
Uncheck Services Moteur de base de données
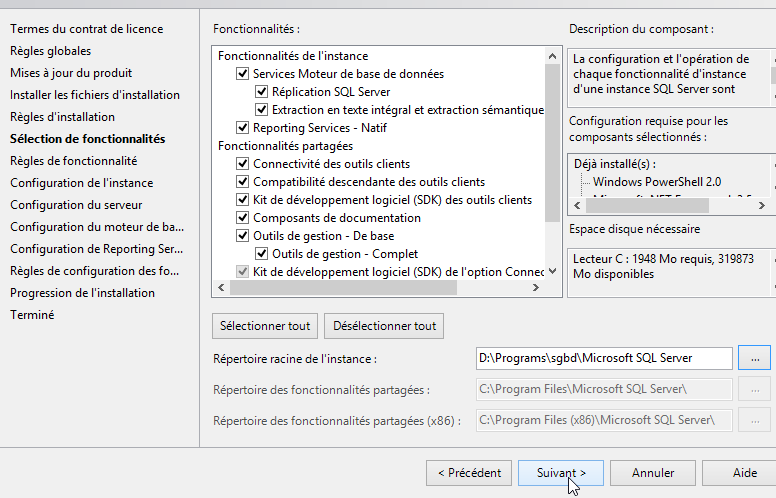242,74
